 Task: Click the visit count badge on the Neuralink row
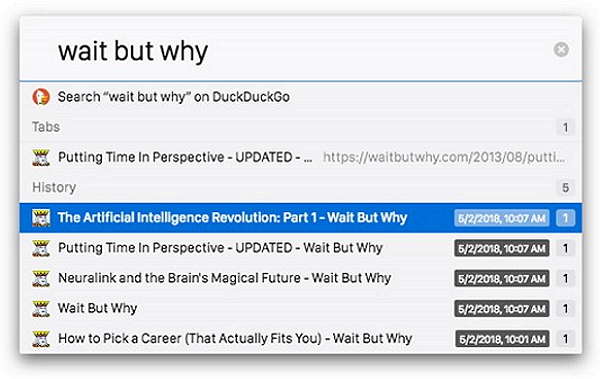coord(565,279)
